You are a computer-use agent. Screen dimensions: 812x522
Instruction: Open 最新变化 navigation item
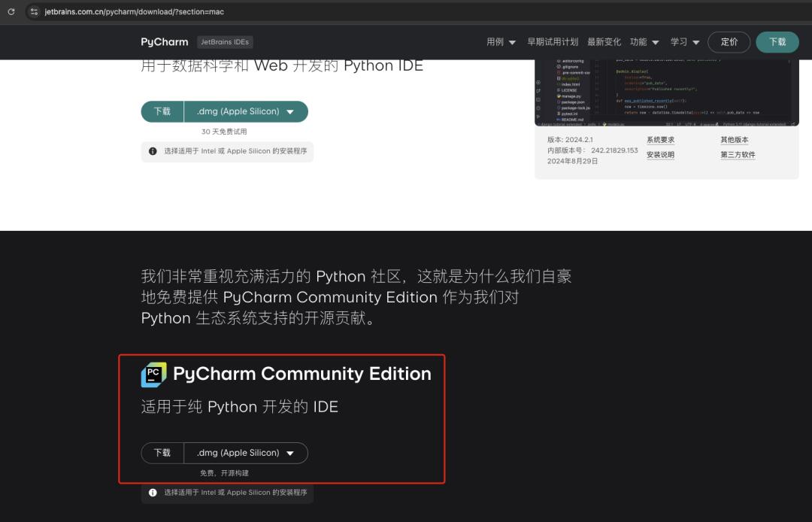pyautogui.click(x=604, y=42)
